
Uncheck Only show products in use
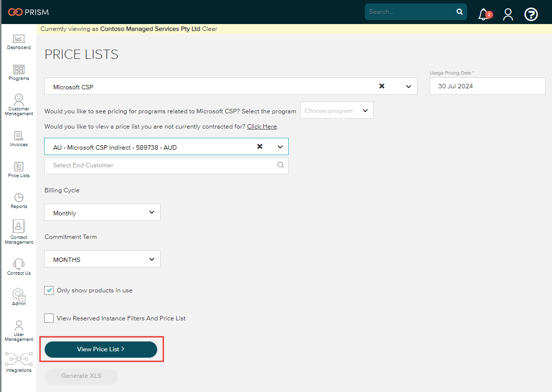(49, 290)
